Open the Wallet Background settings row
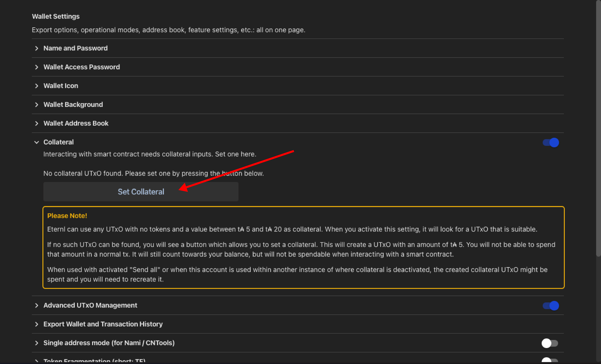The image size is (601, 364). pos(73,105)
